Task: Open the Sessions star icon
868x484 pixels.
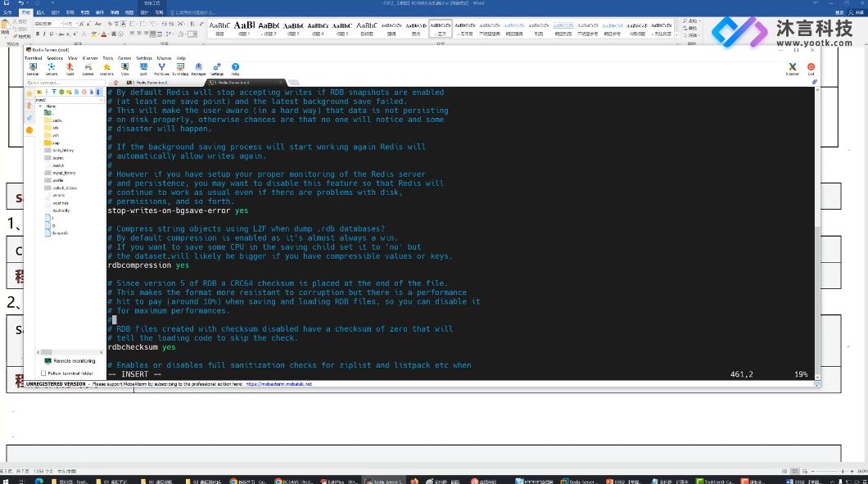Action: [106, 69]
